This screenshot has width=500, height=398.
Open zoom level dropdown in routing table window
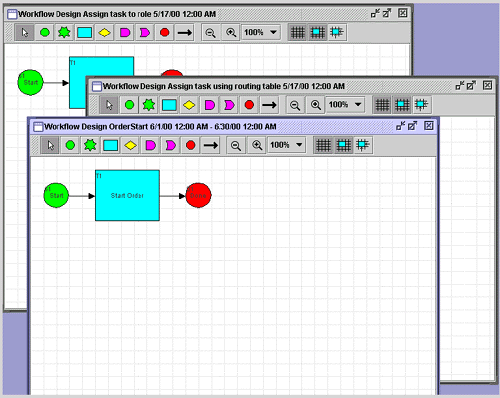[345, 105]
